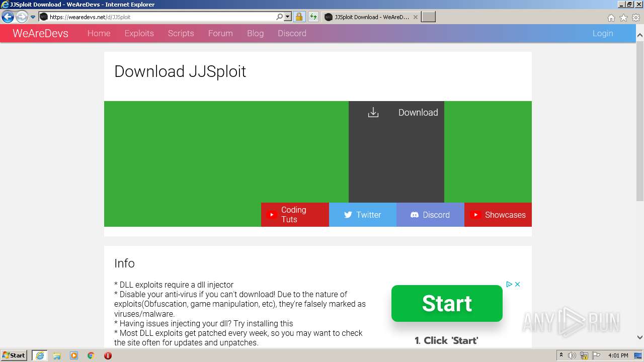Open the Showcases YouTube button

pyautogui.click(x=498, y=215)
